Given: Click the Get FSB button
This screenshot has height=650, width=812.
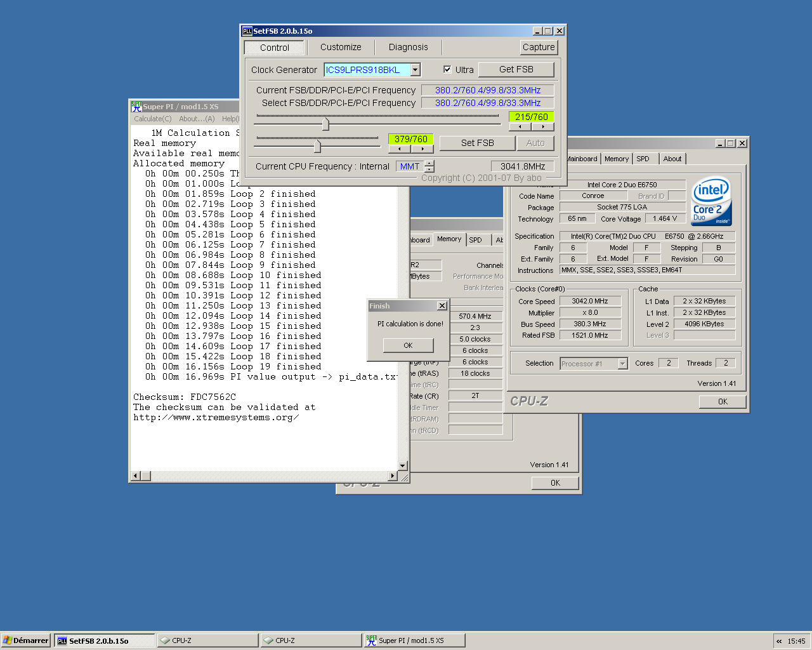Looking at the screenshot, I should [516, 69].
